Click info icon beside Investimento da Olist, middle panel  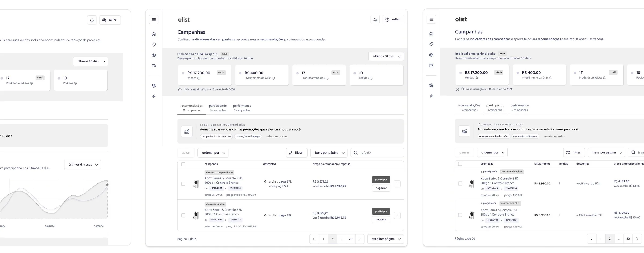273,78
